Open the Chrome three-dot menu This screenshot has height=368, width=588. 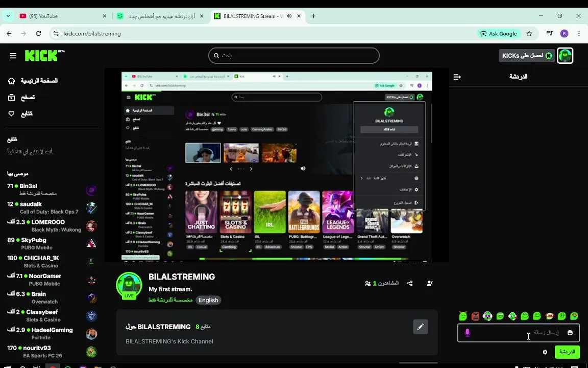(579, 33)
